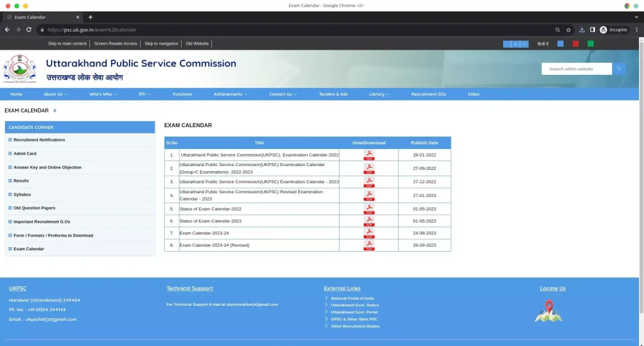This screenshot has height=346, width=644.
Task: Click the Uttarakhand PSC emblem logo
Action: coord(19,69)
